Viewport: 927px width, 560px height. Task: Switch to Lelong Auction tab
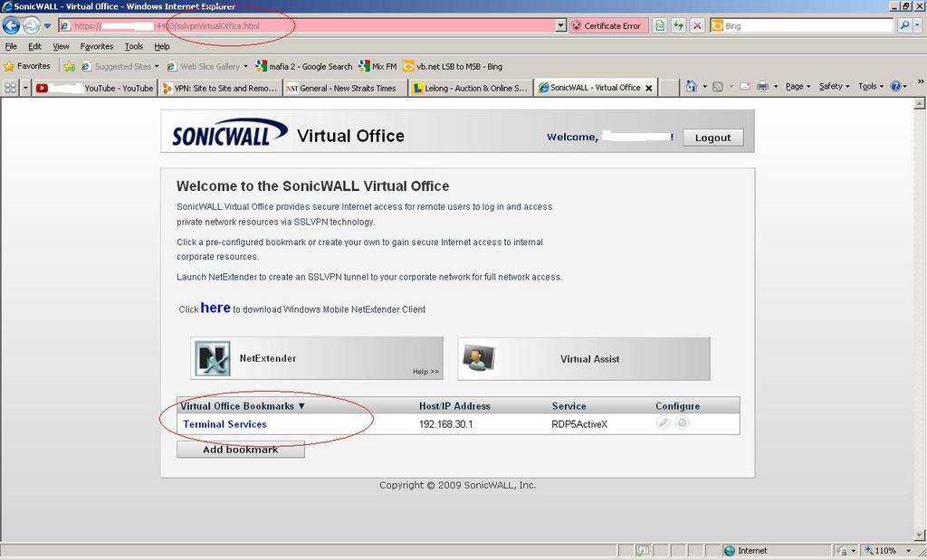pyautogui.click(x=471, y=88)
